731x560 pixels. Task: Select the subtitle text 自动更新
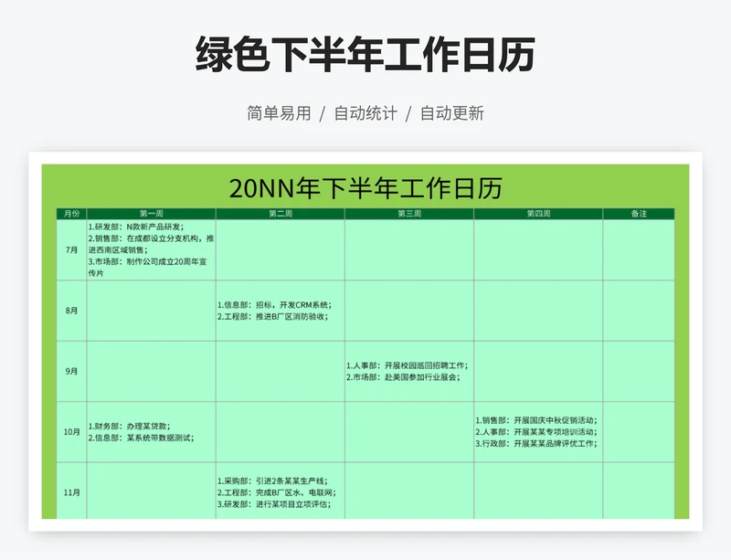coord(452,113)
